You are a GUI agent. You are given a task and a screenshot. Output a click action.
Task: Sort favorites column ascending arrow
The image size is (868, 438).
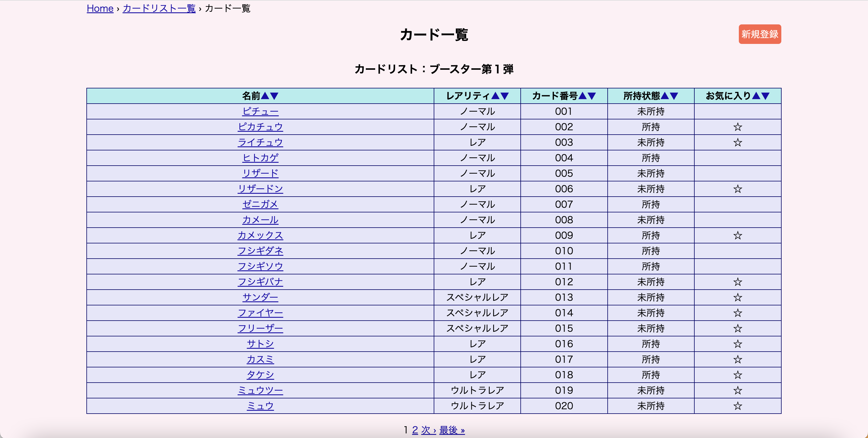(756, 96)
